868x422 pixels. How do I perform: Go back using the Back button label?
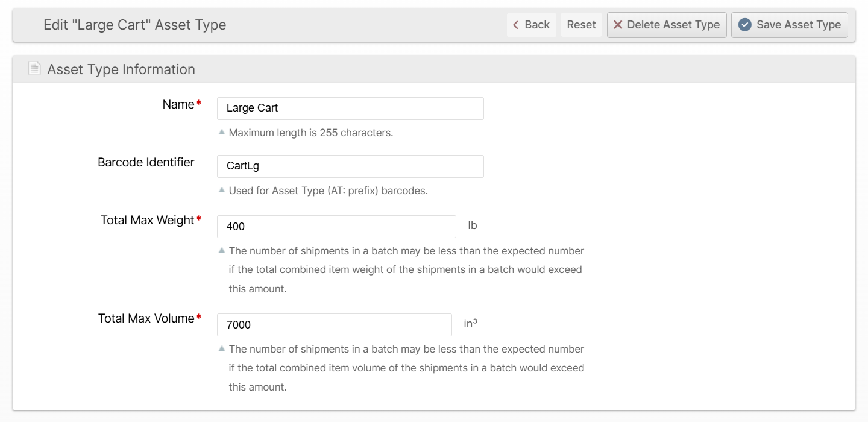pos(537,25)
